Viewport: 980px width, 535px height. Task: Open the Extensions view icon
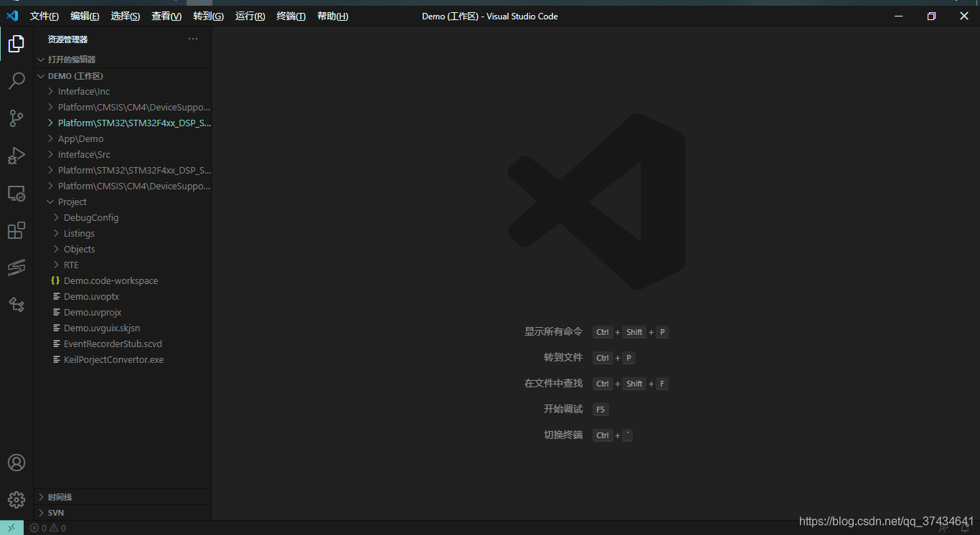point(16,230)
